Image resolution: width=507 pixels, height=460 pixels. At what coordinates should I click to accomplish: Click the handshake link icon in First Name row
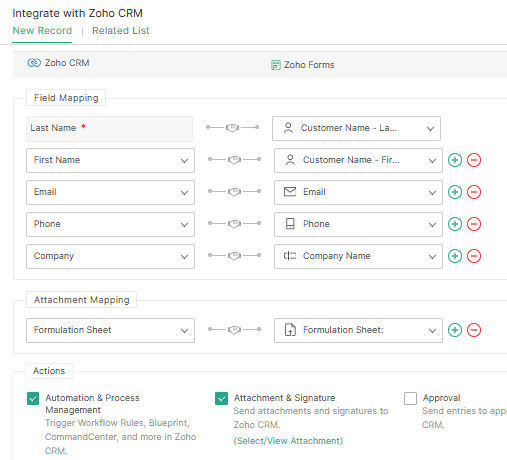234,160
